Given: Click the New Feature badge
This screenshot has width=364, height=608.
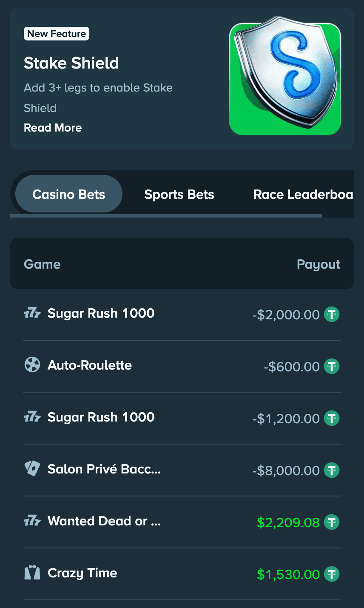Looking at the screenshot, I should click(57, 34).
